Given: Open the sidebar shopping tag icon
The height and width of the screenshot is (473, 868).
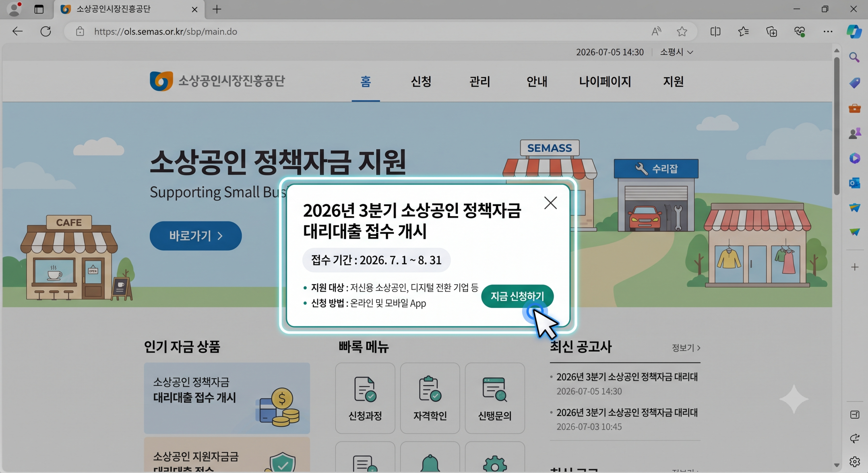Looking at the screenshot, I should pos(854,83).
